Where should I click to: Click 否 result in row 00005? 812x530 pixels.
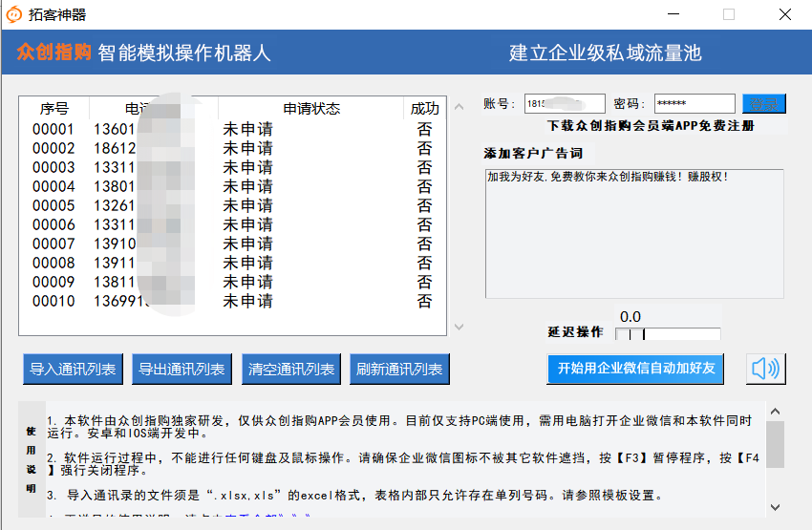pos(425,205)
